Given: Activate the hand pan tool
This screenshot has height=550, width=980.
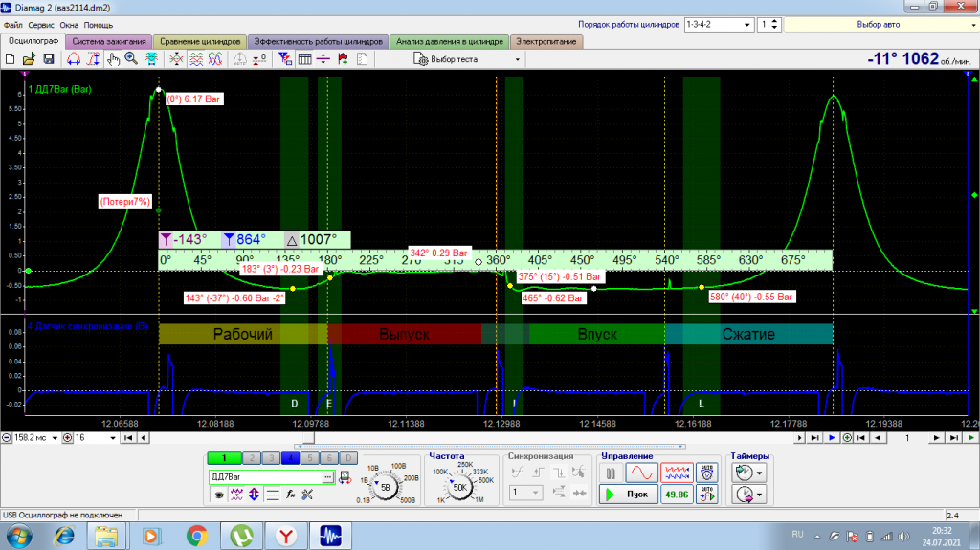Looking at the screenshot, I should pos(113,59).
